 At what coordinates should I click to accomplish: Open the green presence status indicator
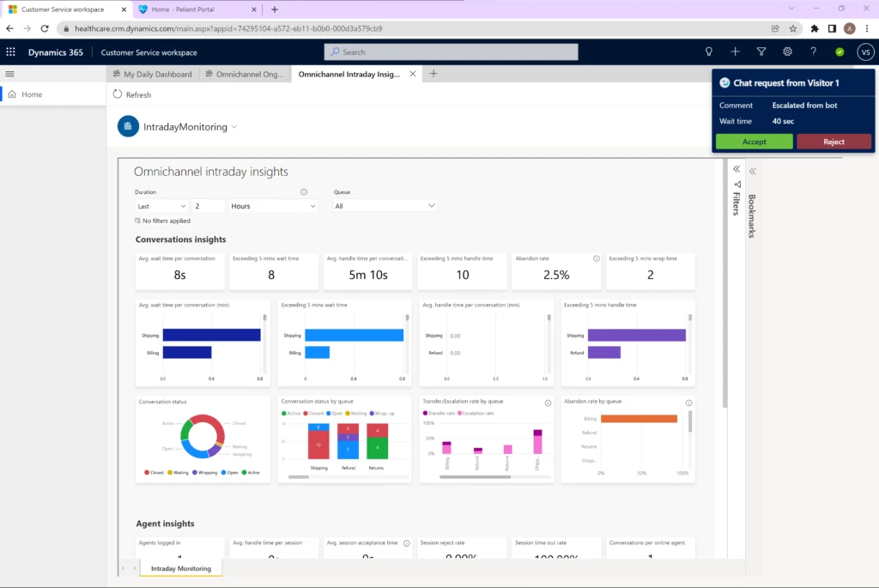coord(840,52)
